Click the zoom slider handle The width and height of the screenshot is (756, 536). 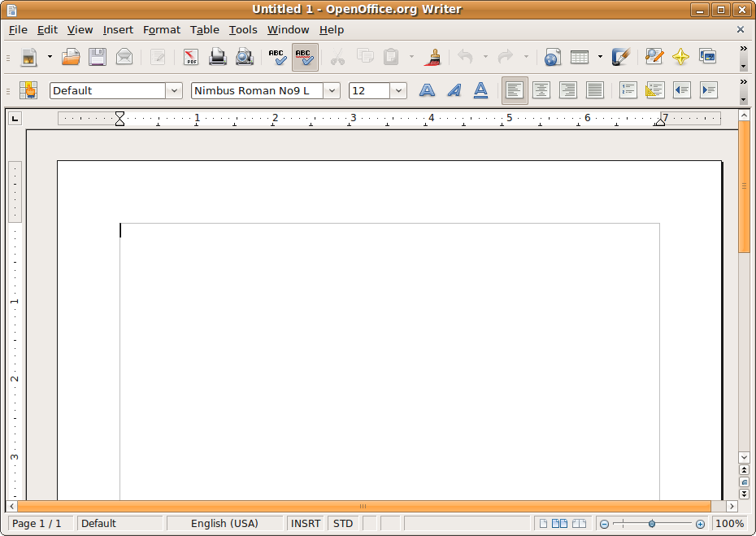[652, 524]
